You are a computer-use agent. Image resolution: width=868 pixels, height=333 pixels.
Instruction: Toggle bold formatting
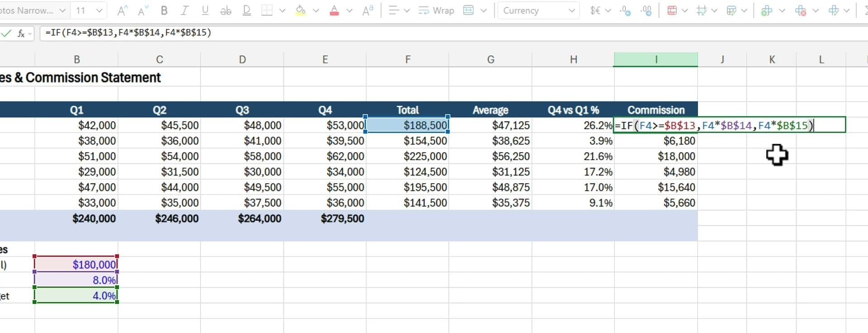pos(164,10)
